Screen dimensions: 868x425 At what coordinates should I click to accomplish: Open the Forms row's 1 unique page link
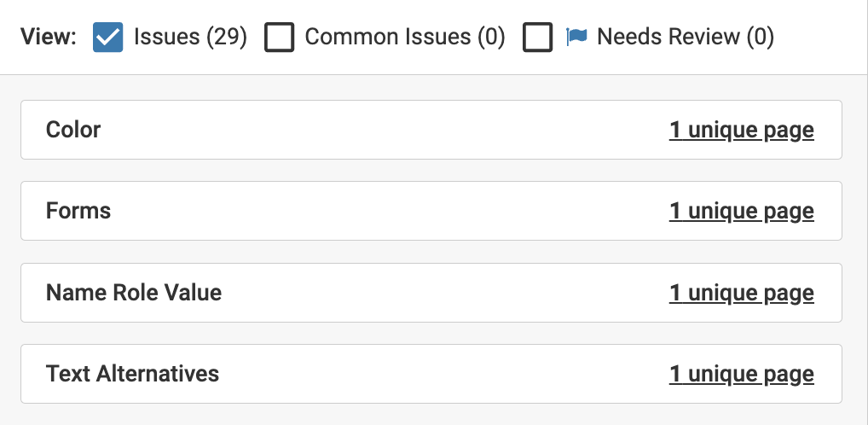pos(741,212)
